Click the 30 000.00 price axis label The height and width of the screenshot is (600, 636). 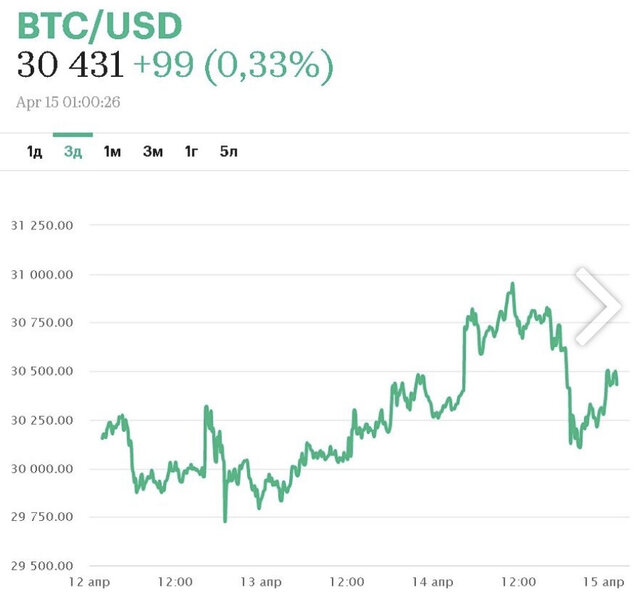click(42, 468)
